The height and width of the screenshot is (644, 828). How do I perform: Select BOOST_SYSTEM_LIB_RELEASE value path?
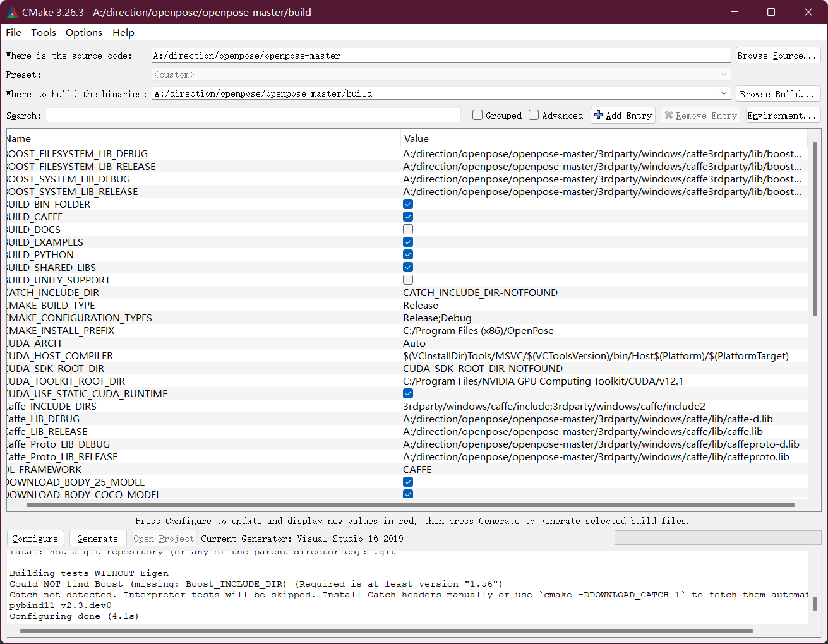[603, 191]
